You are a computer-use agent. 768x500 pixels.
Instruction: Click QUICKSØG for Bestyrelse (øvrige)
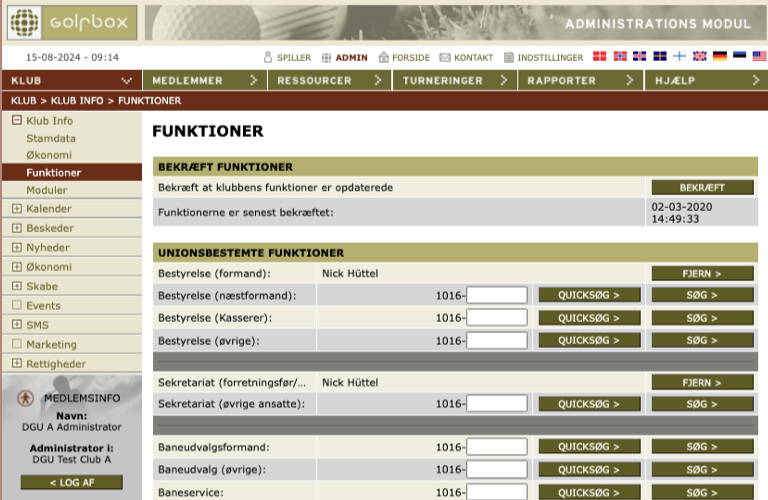coord(589,340)
